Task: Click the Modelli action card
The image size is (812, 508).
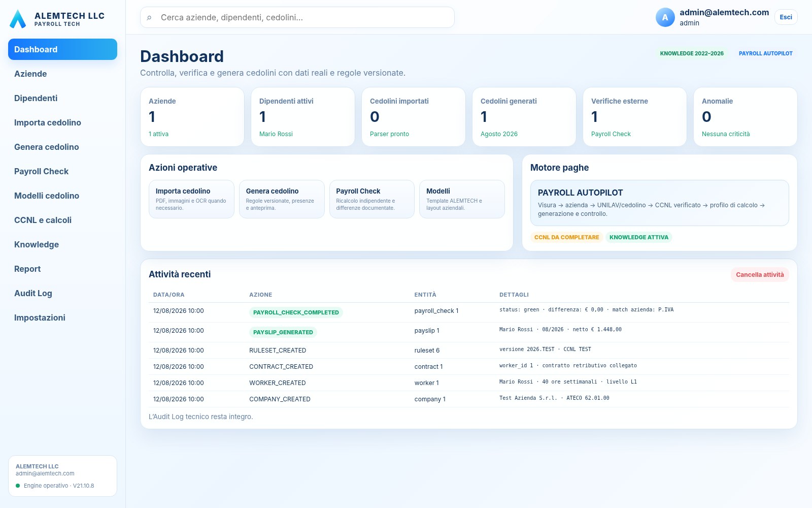Action: click(x=462, y=199)
